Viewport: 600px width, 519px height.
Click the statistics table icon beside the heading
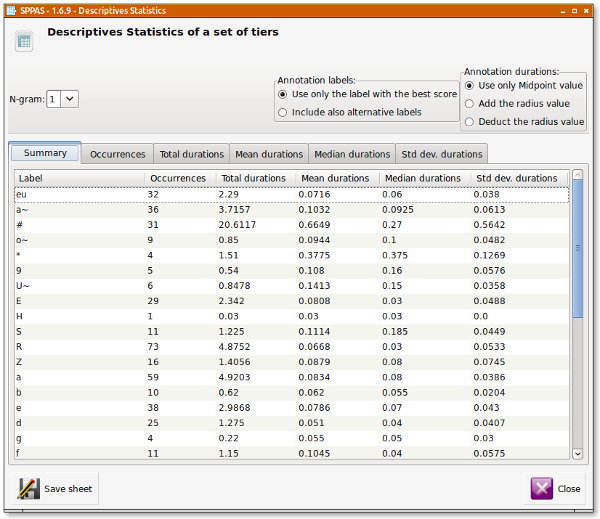pos(24,41)
